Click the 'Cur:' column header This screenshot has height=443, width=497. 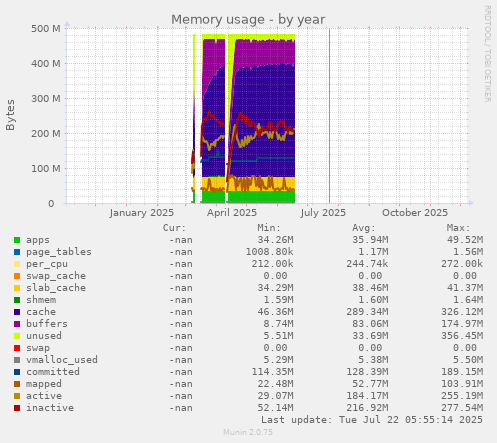pyautogui.click(x=174, y=228)
